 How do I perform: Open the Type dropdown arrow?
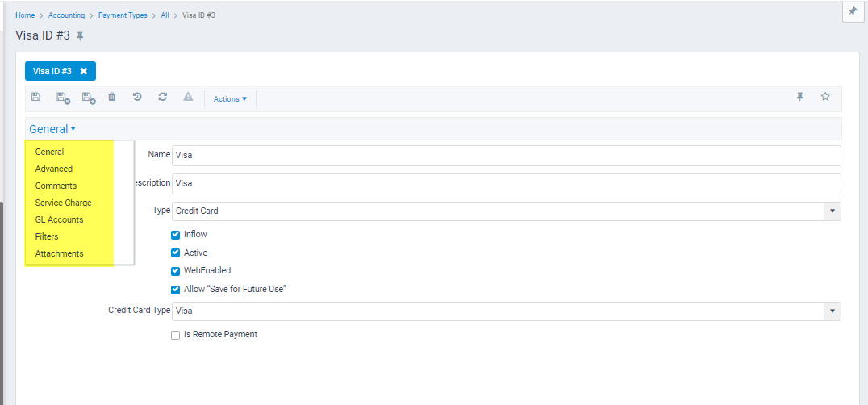click(x=832, y=211)
